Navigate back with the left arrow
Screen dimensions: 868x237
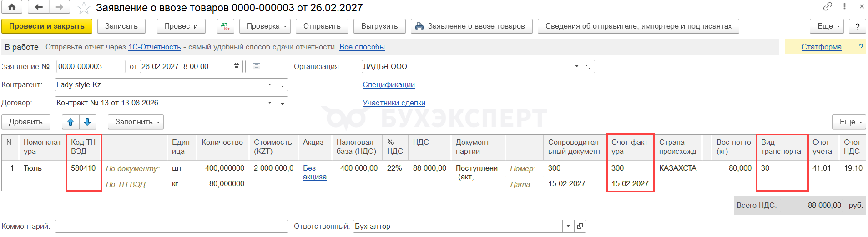tap(39, 7)
